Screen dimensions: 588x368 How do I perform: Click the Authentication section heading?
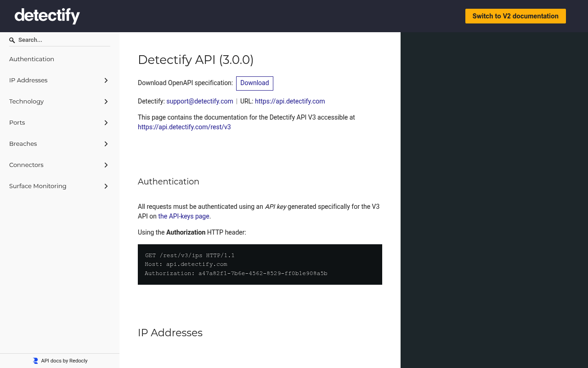(x=169, y=182)
